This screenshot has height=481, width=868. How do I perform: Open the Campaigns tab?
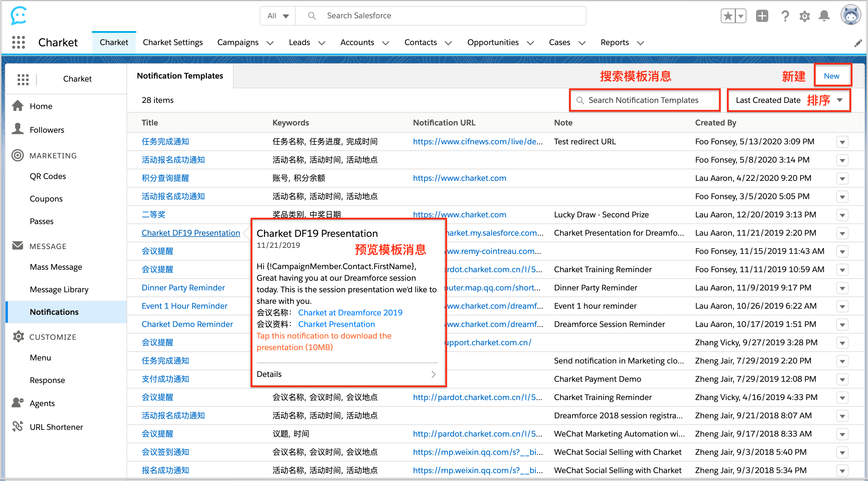click(238, 43)
